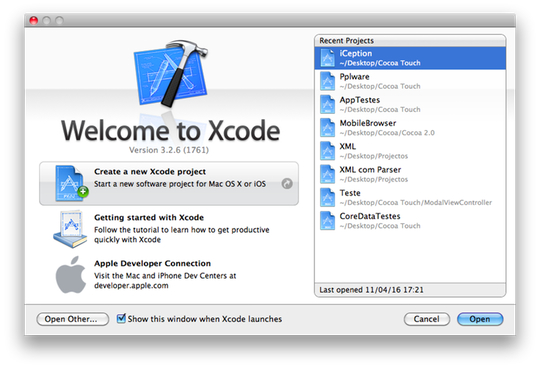
Task: Open Apple Developer Connection link
Action: pyautogui.click(x=169, y=275)
